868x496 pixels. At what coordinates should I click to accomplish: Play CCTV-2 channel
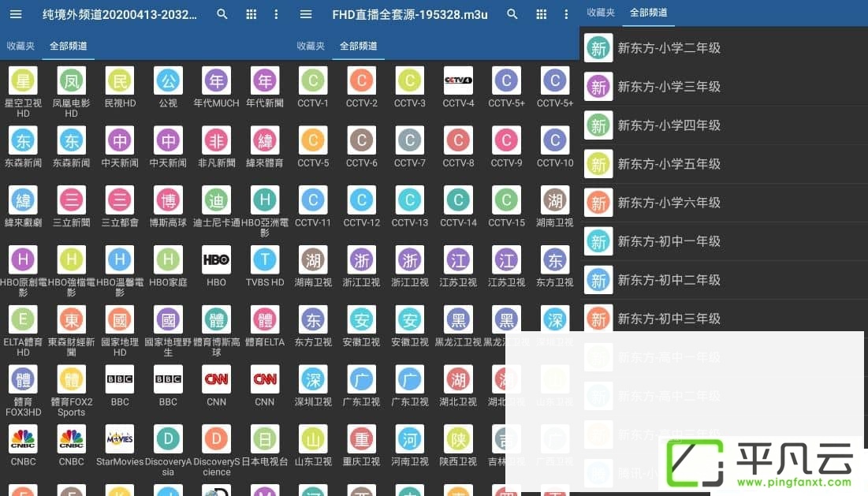[362, 87]
